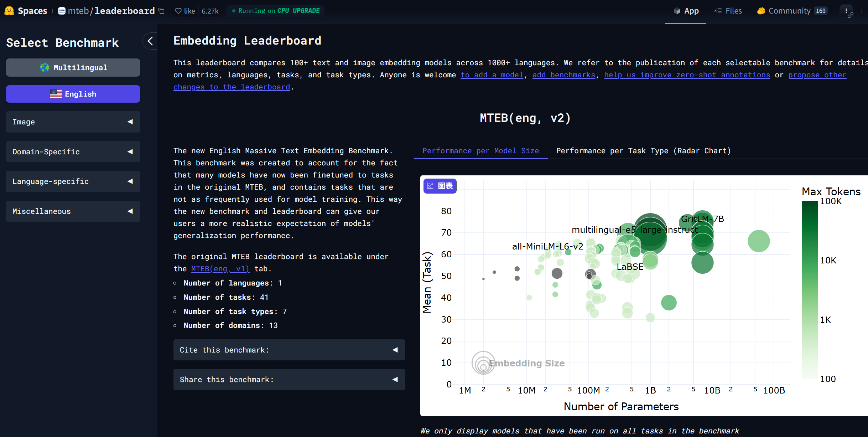Click the 6.27k like count
The height and width of the screenshot is (437, 868).
(x=210, y=11)
